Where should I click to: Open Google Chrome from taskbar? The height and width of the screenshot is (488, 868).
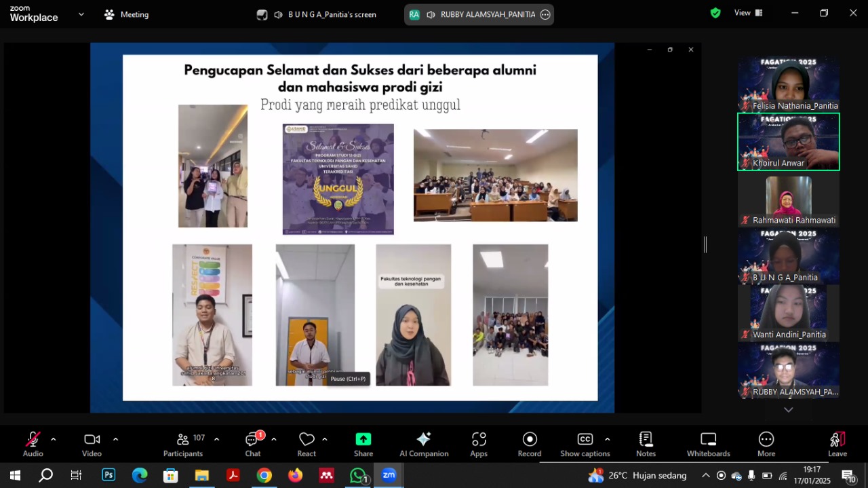tap(264, 475)
